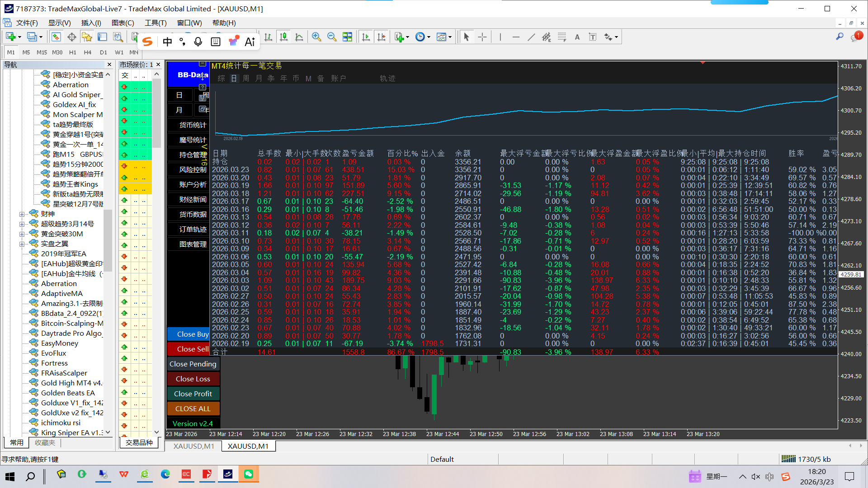This screenshot has height=488, width=868.
Task: Toggle auto scroll chart button
Action: (x=366, y=37)
